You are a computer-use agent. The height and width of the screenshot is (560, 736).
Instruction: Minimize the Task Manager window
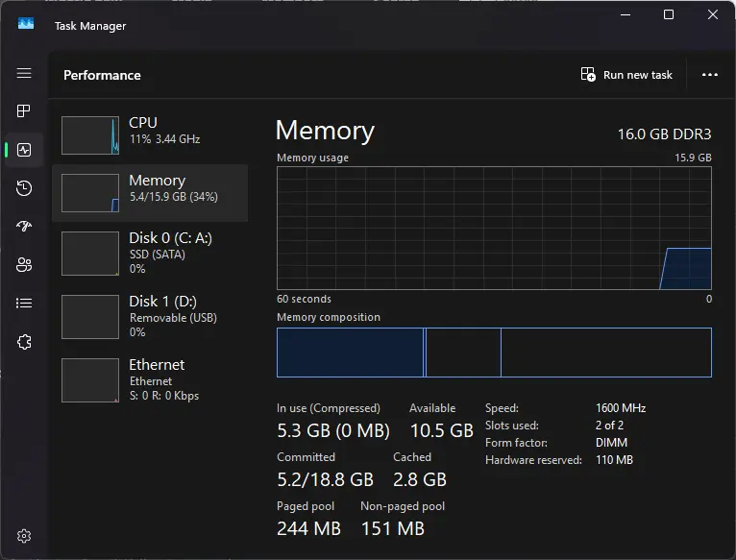[626, 15]
